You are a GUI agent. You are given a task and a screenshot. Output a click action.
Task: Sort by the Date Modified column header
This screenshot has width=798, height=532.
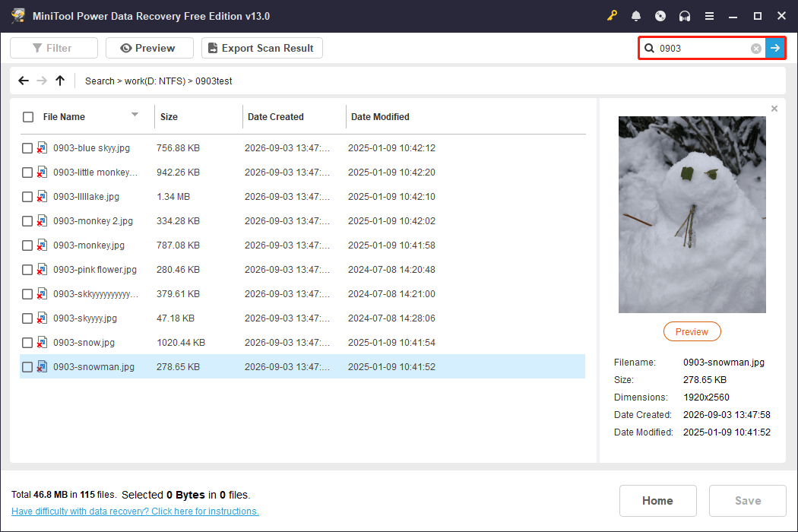point(380,116)
